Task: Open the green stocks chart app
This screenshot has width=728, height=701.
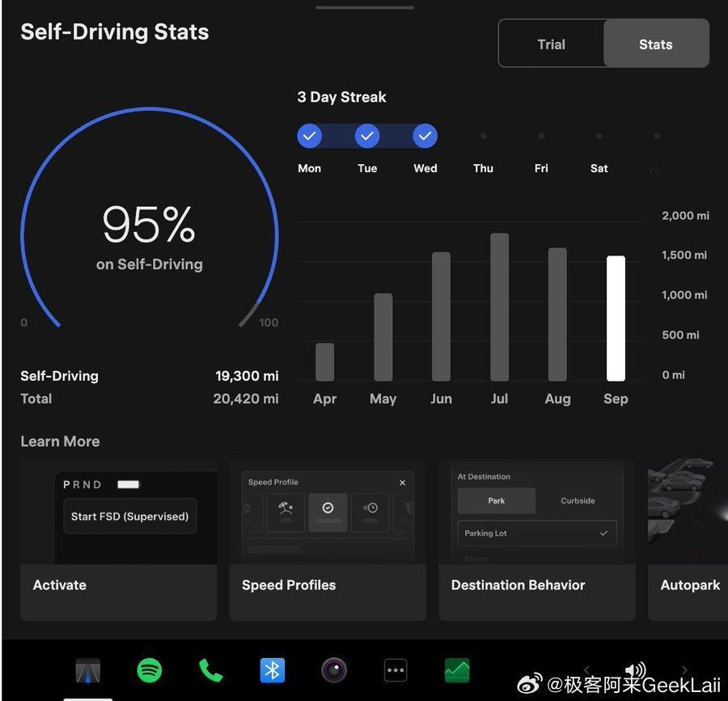Action: click(x=457, y=670)
